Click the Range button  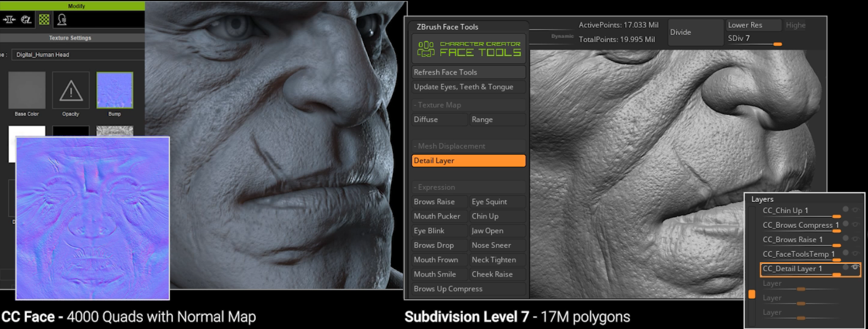coord(498,119)
